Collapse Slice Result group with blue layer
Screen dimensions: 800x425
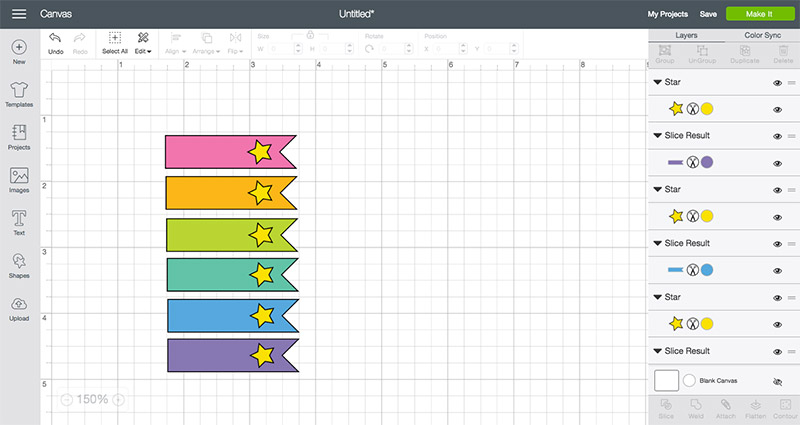(x=658, y=243)
